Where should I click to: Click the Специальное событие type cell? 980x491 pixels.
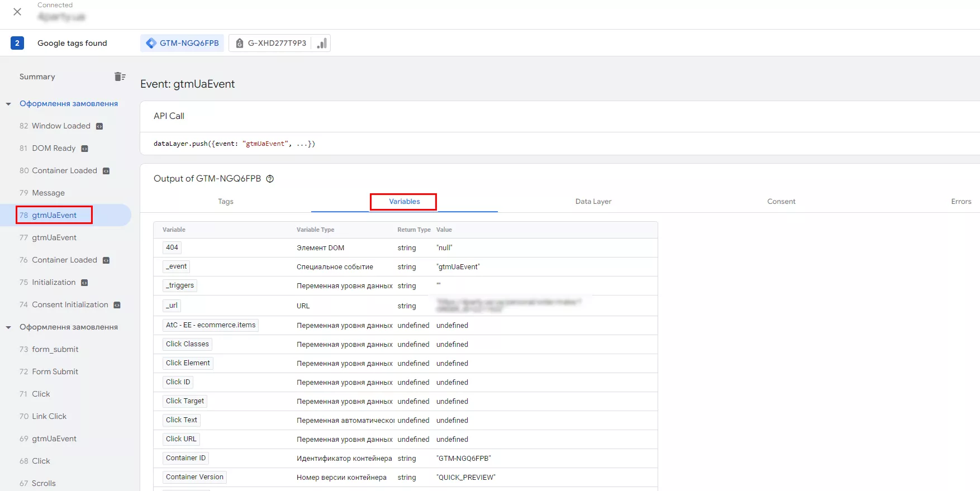coord(335,267)
